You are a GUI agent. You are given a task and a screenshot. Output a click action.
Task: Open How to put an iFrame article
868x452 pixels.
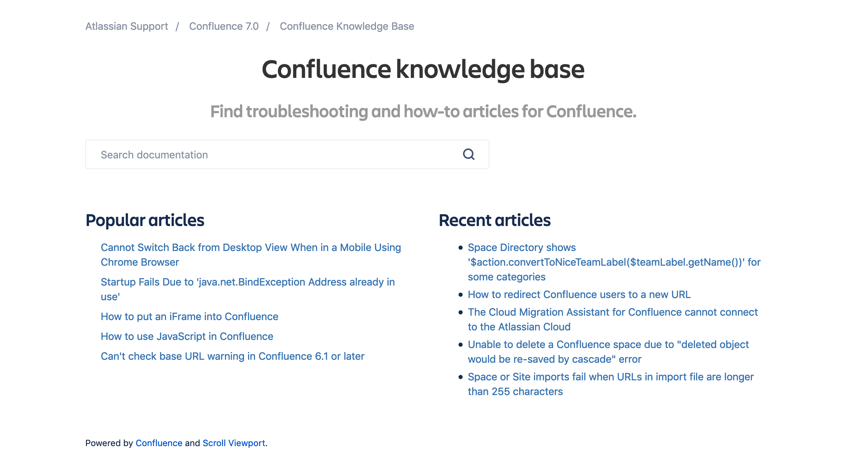[190, 316]
